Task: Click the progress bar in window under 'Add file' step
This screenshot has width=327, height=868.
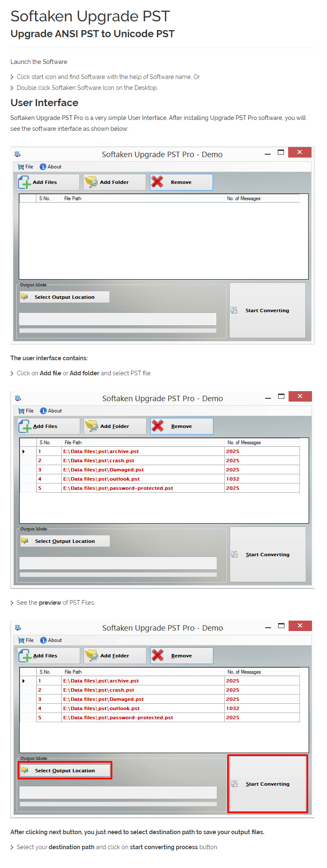Action: (x=118, y=575)
